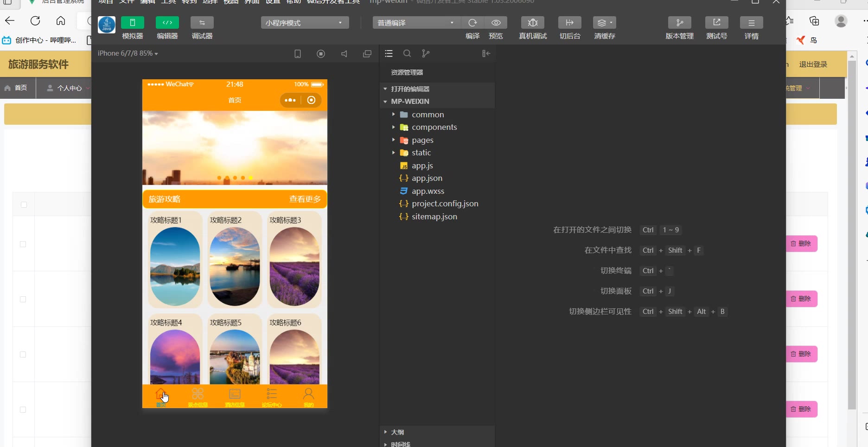Image resolution: width=868 pixels, height=447 pixels.
Task: Click the source control branch icon
Action: (426, 54)
